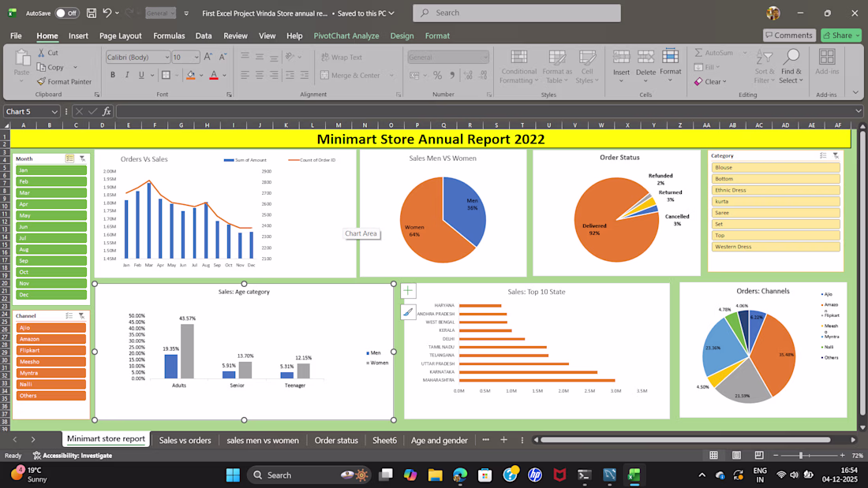The width and height of the screenshot is (868, 488).
Task: Click the Paste clipboard icon
Action: tap(21, 58)
